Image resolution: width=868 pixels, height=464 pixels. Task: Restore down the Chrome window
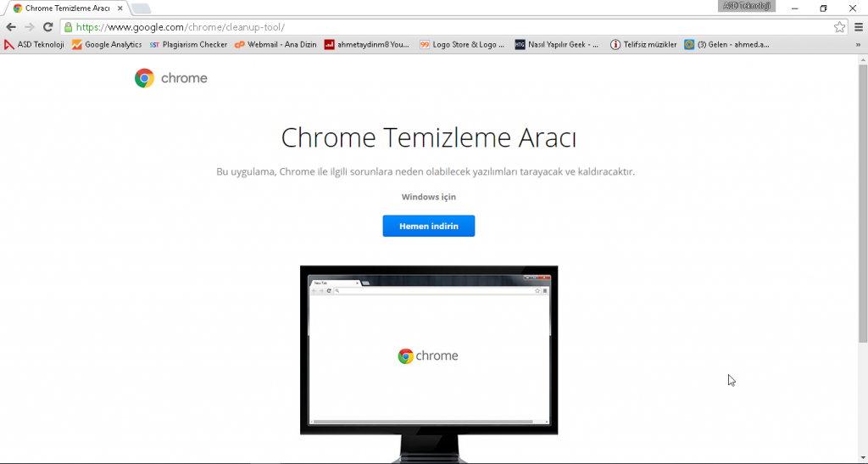point(823,8)
